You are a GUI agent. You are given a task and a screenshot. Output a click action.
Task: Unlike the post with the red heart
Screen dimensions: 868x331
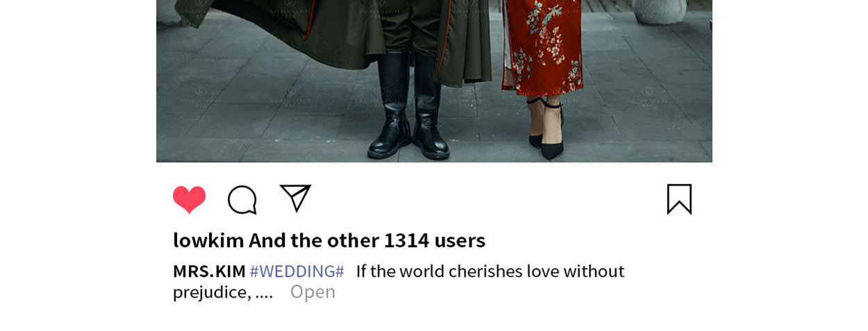point(189,200)
